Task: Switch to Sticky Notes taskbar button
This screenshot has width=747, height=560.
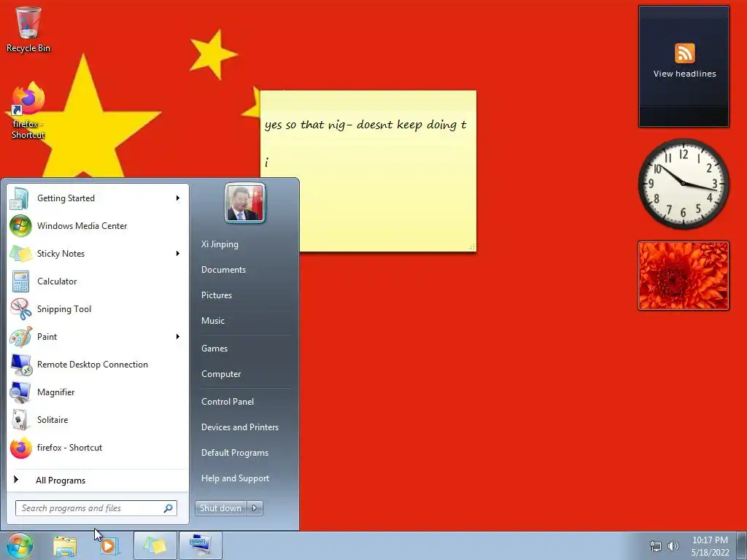Action: coord(155,545)
